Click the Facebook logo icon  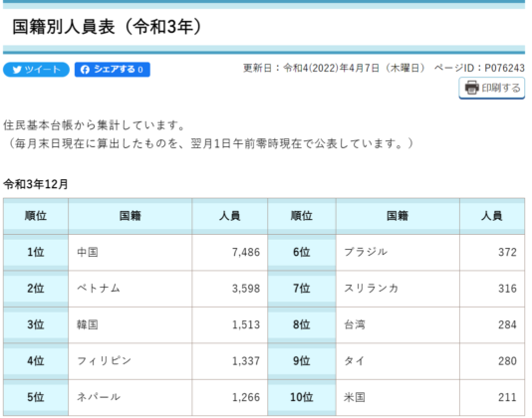85,70
